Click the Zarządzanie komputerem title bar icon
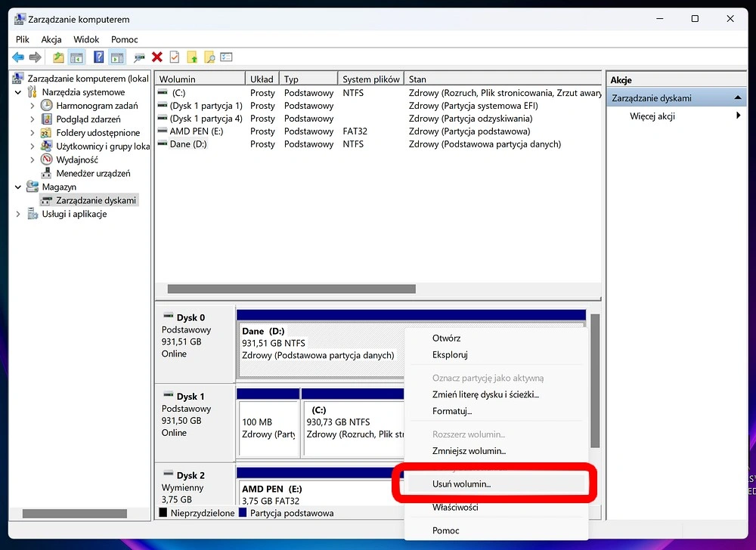 coord(20,19)
